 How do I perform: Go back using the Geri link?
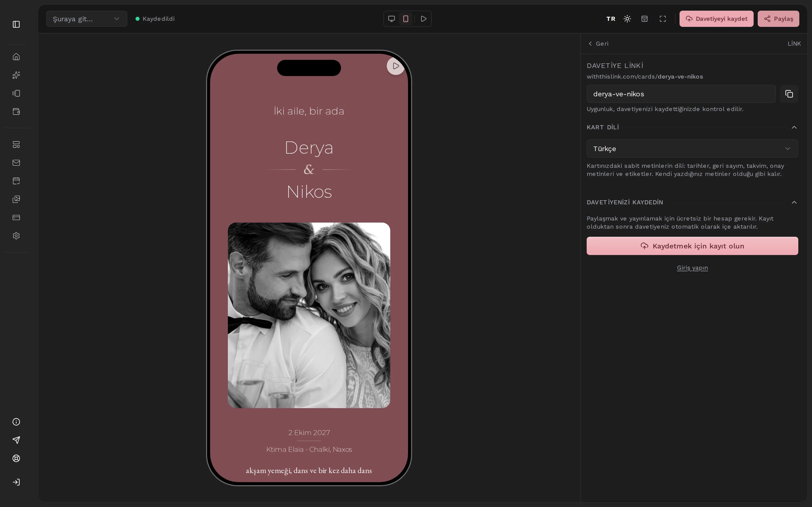598,44
